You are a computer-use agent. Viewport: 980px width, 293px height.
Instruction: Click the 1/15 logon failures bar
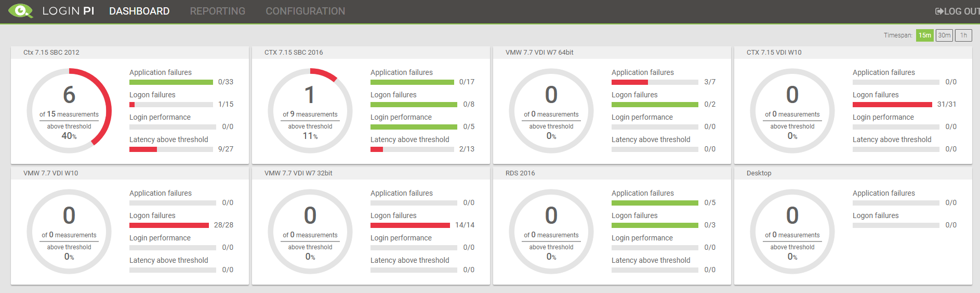pos(171,105)
